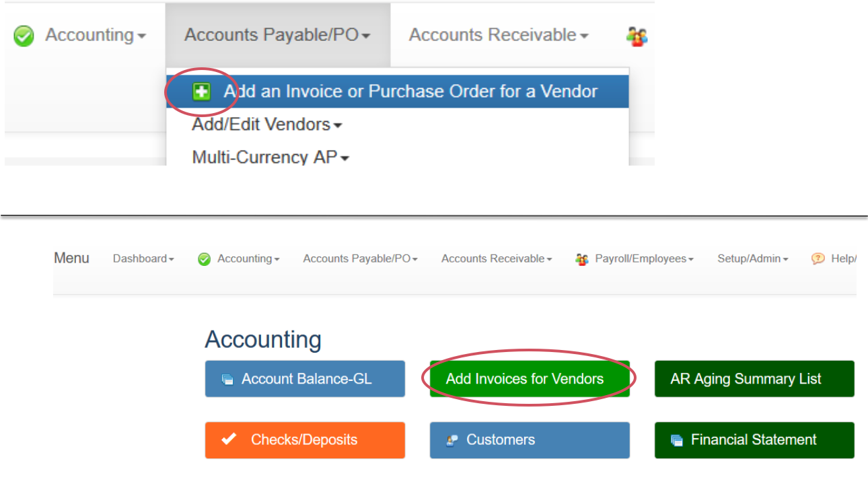Click the checkmark icon on Checks/Deposits button
The width and height of the screenshot is (868, 490).
229,439
